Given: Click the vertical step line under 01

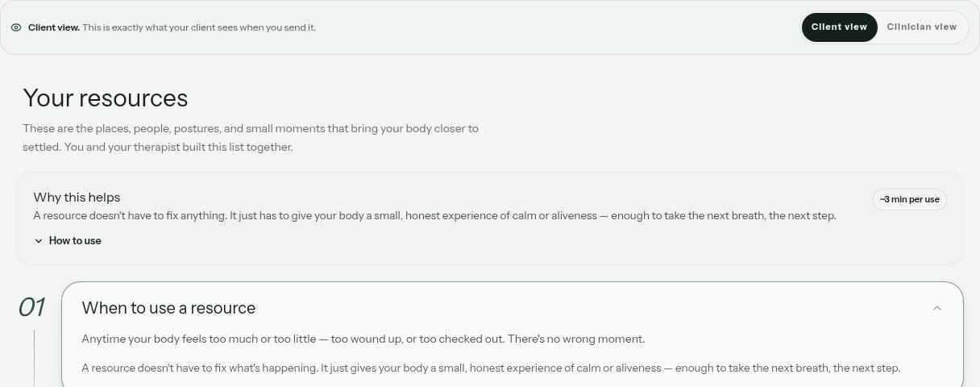Looking at the screenshot, I should pyautogui.click(x=34, y=358).
